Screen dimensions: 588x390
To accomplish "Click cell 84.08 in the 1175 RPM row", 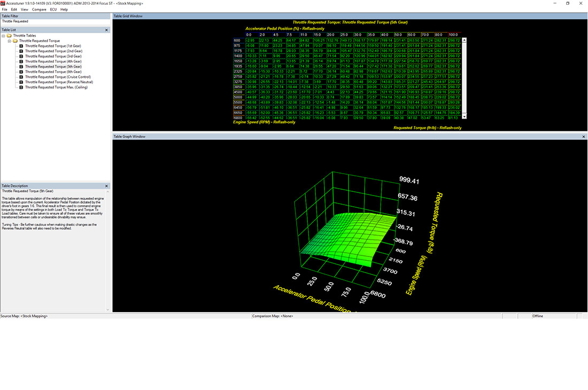I will pos(334,51).
